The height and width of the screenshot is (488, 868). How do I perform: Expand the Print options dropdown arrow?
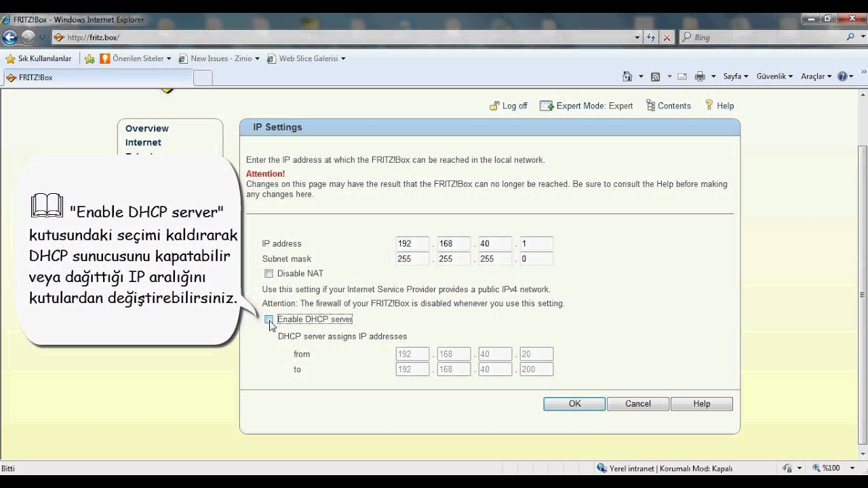click(x=713, y=77)
